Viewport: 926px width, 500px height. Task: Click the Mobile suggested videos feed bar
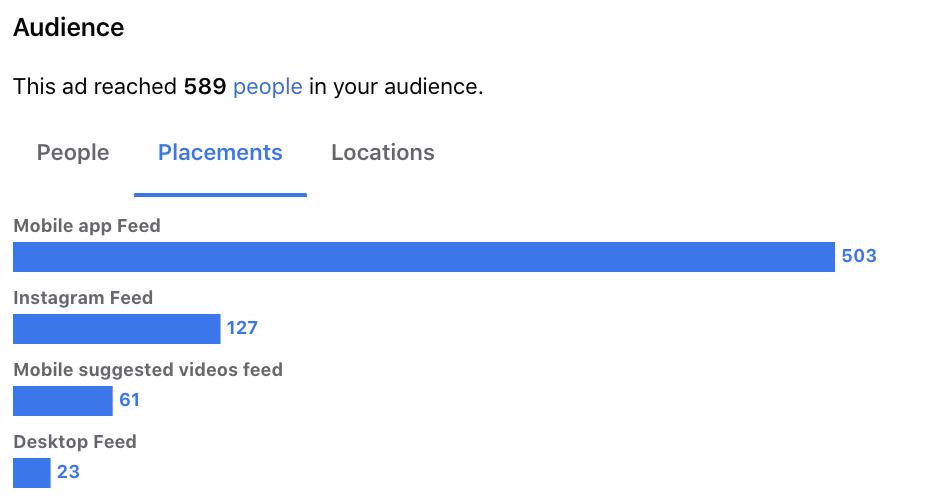point(63,401)
